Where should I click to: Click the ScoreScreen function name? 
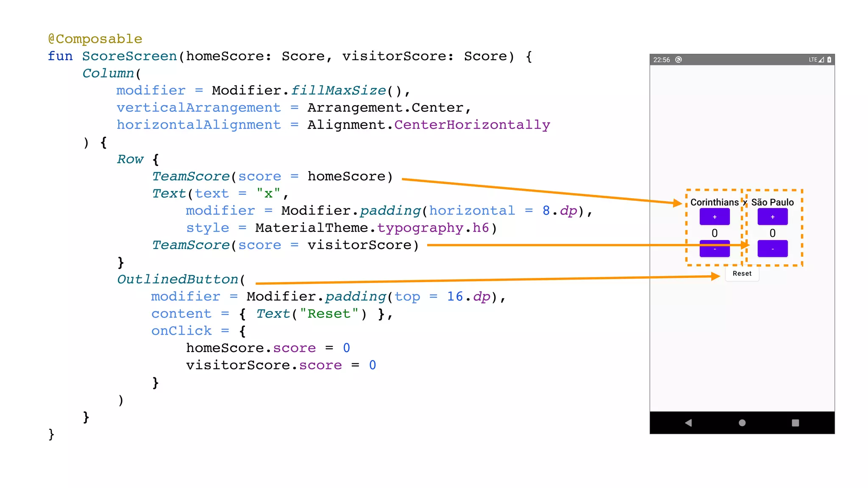pos(129,56)
